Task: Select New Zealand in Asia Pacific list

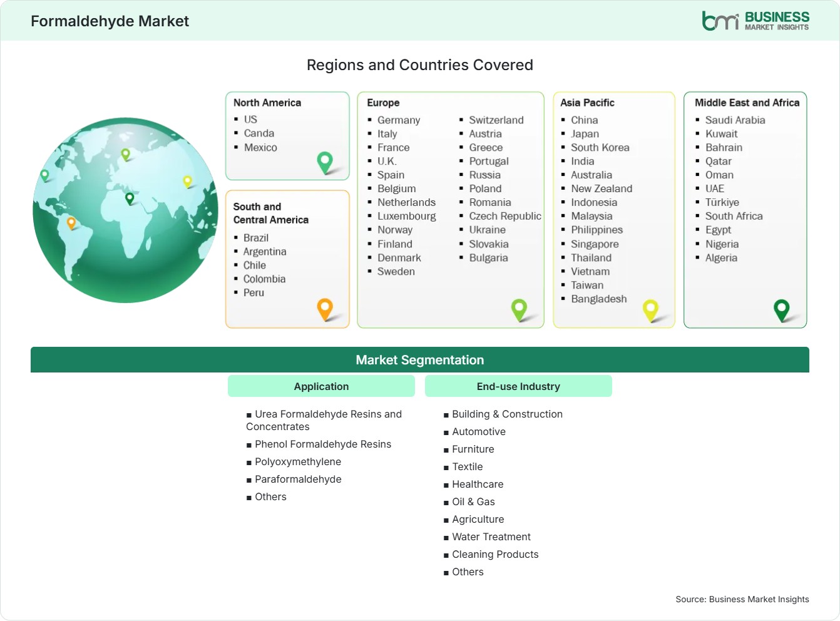Action: point(602,188)
